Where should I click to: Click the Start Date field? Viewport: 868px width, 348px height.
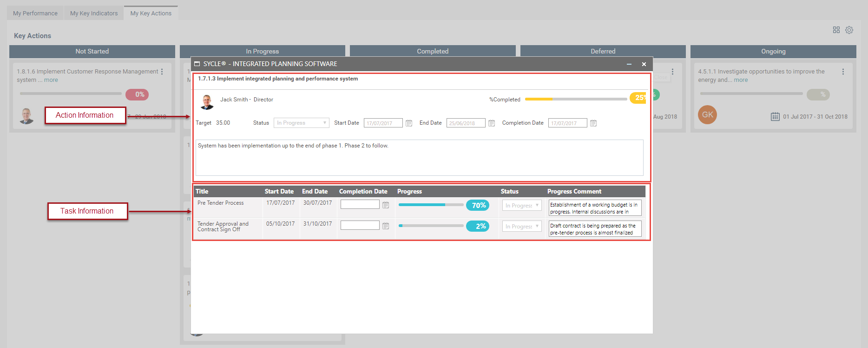(x=383, y=123)
